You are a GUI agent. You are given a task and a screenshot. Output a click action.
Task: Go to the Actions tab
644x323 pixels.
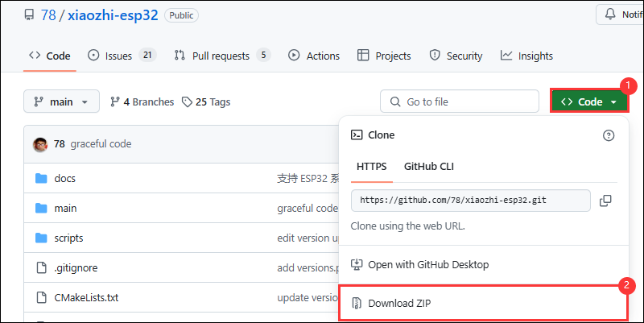pyautogui.click(x=314, y=56)
